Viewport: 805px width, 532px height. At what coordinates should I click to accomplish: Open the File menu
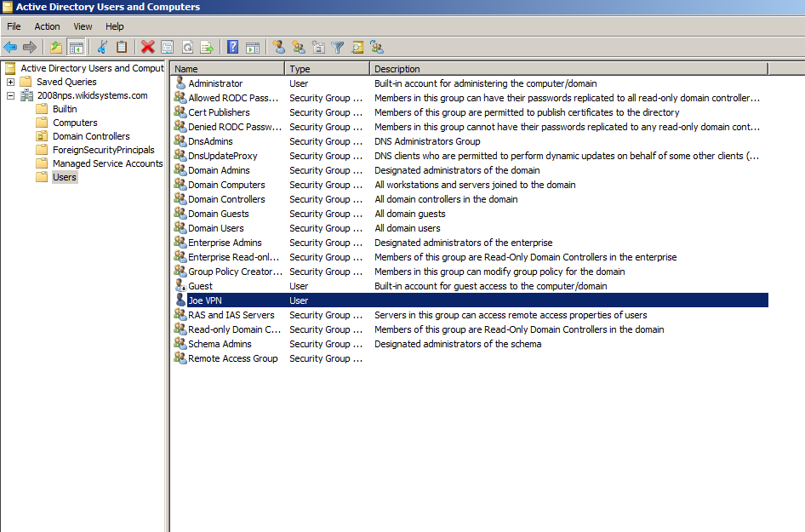tap(14, 26)
